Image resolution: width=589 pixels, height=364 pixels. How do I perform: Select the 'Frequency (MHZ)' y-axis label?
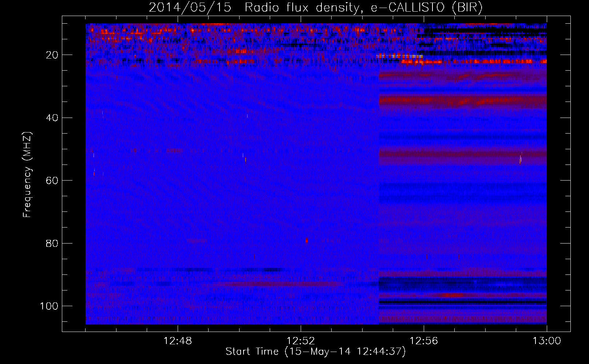(x=27, y=175)
